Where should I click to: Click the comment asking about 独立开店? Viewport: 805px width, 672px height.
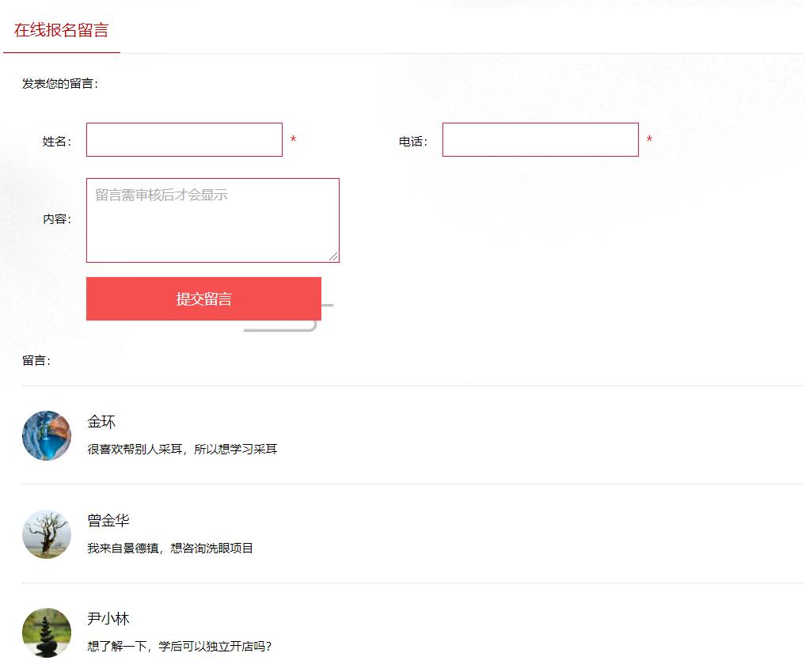coord(179,647)
